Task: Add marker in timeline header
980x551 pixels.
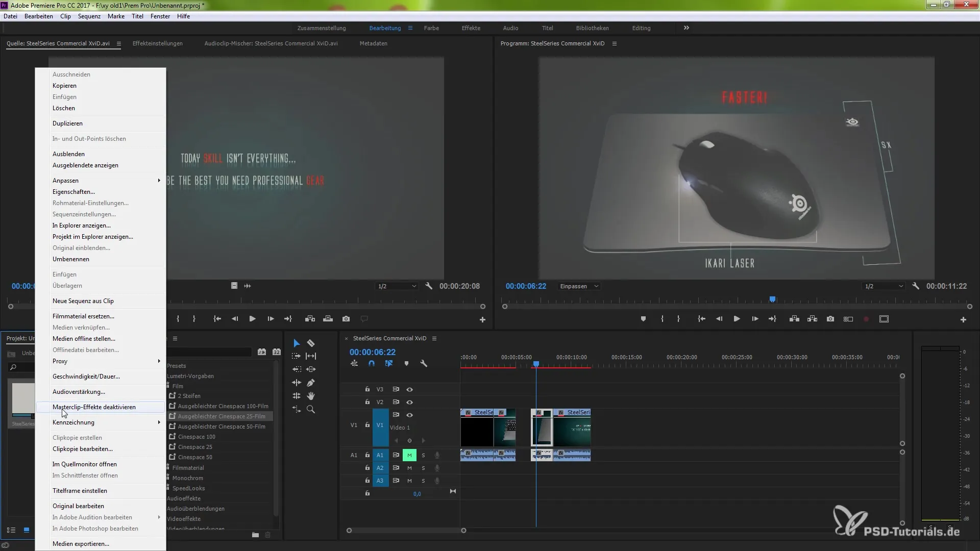Action: (x=406, y=364)
